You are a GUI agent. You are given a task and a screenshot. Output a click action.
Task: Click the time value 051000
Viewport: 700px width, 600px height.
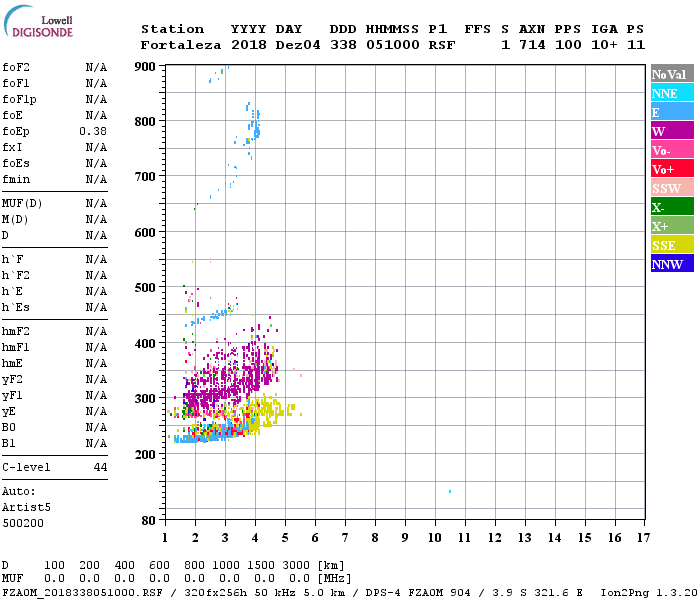pos(393,45)
